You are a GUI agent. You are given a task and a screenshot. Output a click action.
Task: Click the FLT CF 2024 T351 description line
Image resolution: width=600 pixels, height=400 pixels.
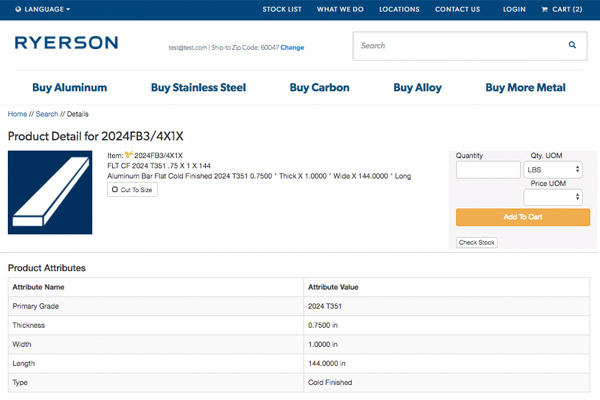[159, 166]
